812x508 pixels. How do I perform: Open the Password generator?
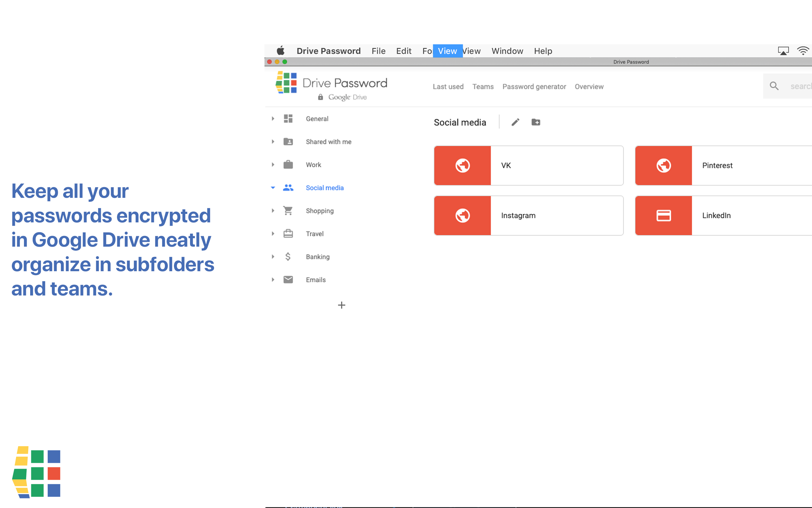[x=534, y=87]
